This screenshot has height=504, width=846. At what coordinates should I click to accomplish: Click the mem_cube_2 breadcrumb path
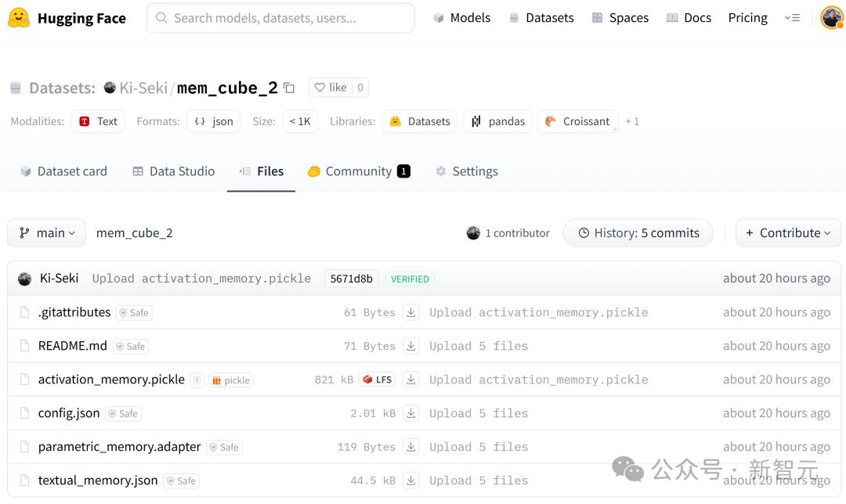(135, 233)
